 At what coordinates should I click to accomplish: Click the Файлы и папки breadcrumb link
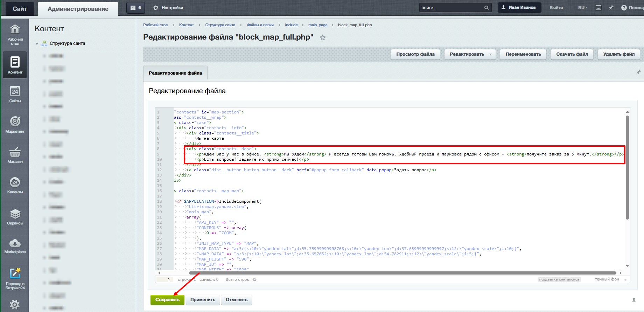pyautogui.click(x=260, y=25)
